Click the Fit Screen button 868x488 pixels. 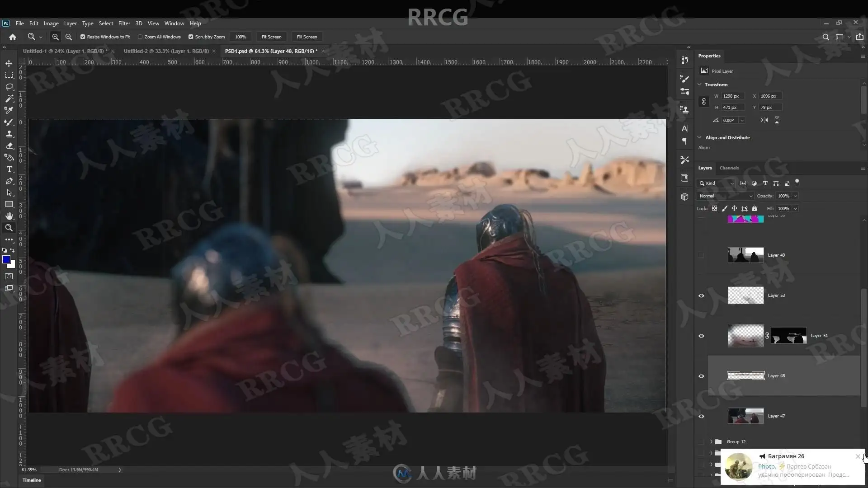coord(271,37)
